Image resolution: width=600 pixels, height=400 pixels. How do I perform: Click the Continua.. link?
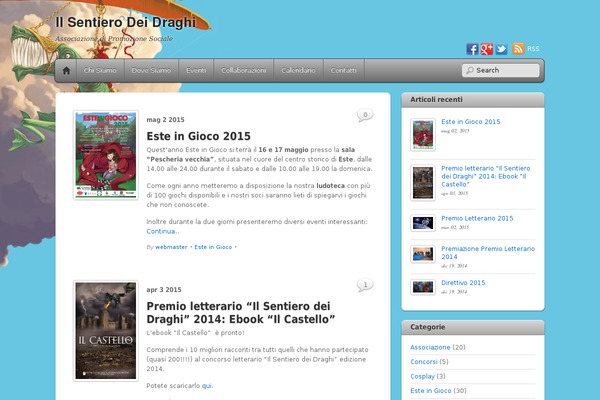pyautogui.click(x=163, y=231)
